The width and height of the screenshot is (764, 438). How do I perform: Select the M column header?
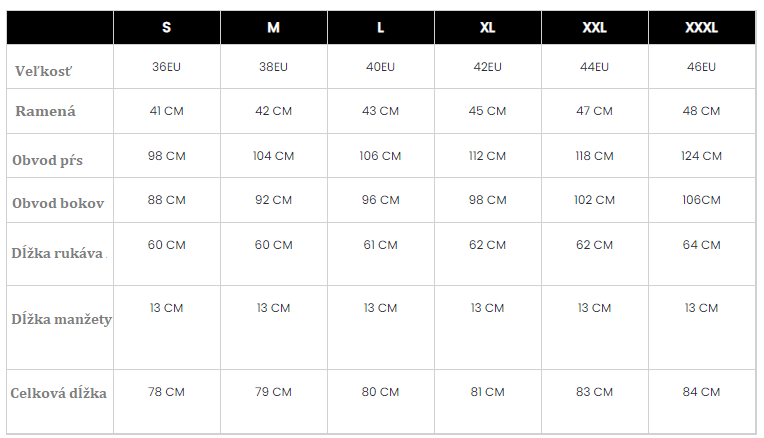coord(273,28)
